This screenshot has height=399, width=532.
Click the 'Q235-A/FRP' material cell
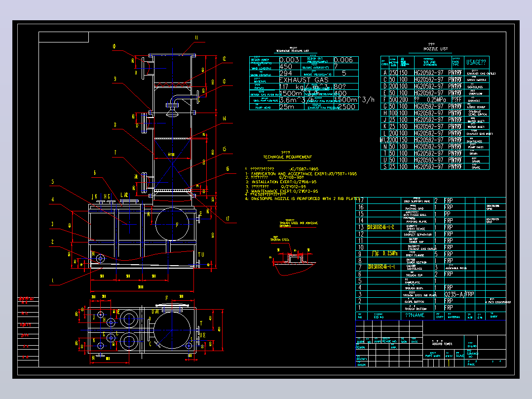459,294
